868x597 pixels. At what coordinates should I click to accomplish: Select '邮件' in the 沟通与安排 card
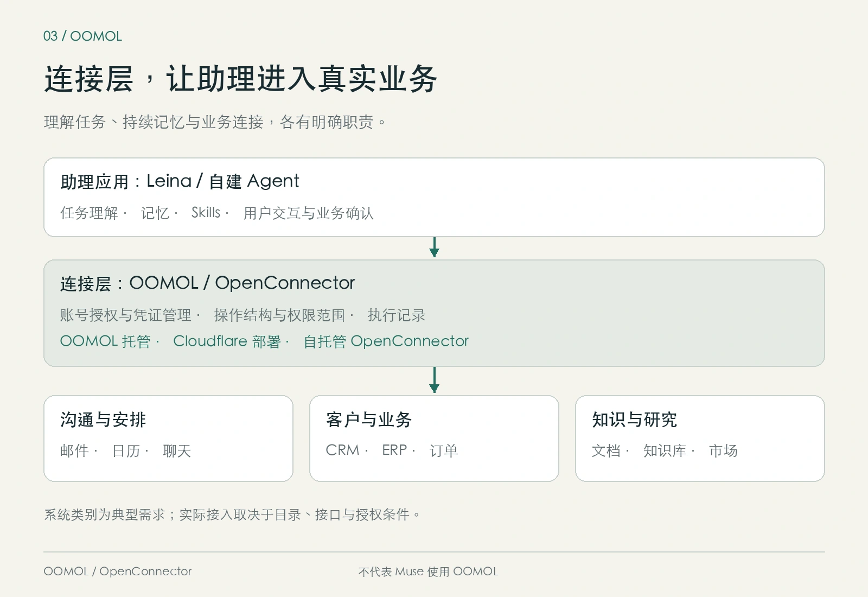pos(74,450)
